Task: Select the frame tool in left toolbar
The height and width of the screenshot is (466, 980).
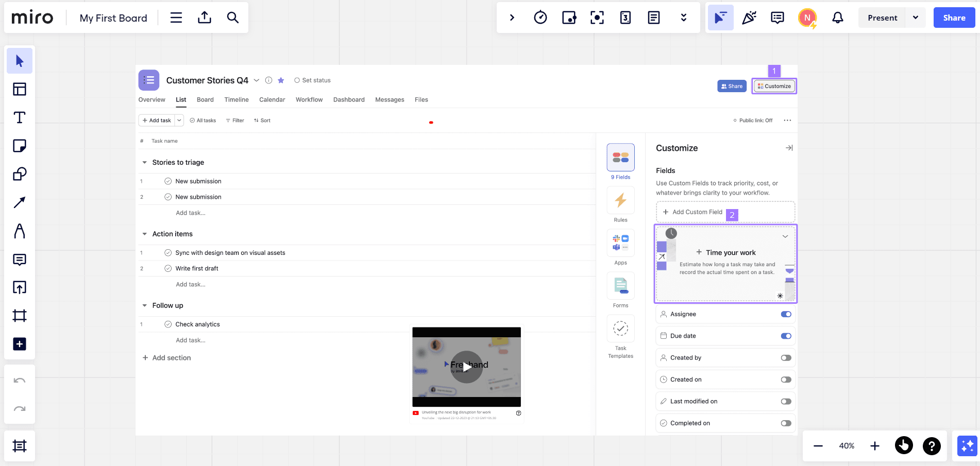Action: (x=20, y=316)
